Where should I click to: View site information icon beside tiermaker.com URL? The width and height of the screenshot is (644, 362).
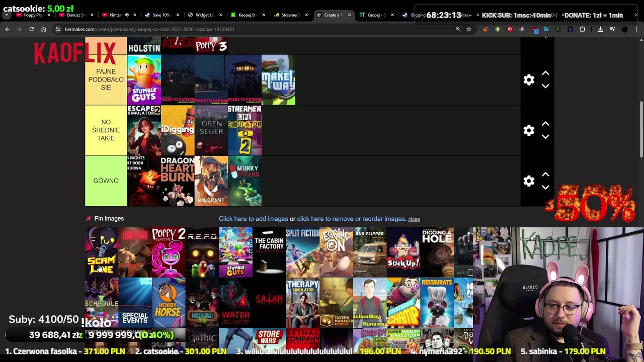click(58, 29)
